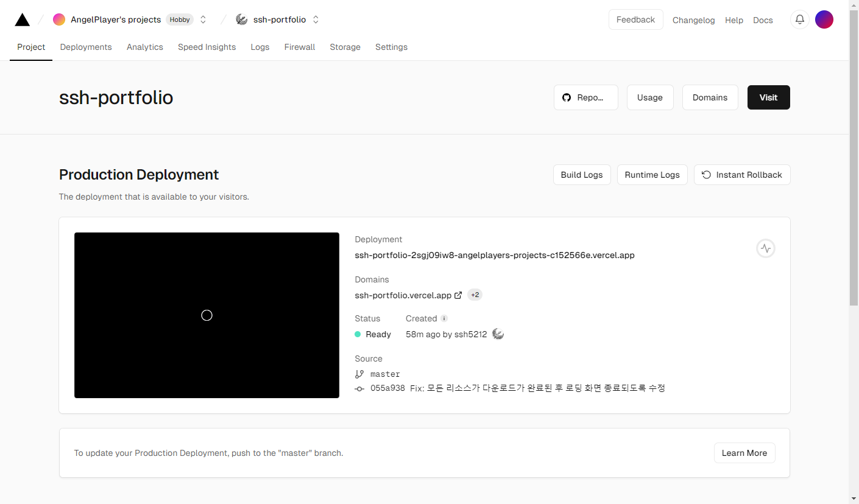Open the Help link
This screenshot has height=504, width=859.
click(x=734, y=20)
